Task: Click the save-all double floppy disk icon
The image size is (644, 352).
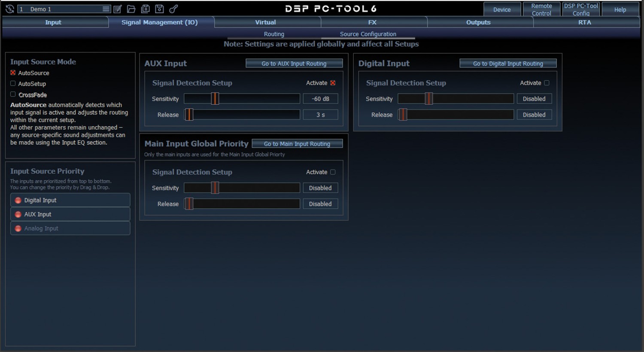Action: click(146, 9)
